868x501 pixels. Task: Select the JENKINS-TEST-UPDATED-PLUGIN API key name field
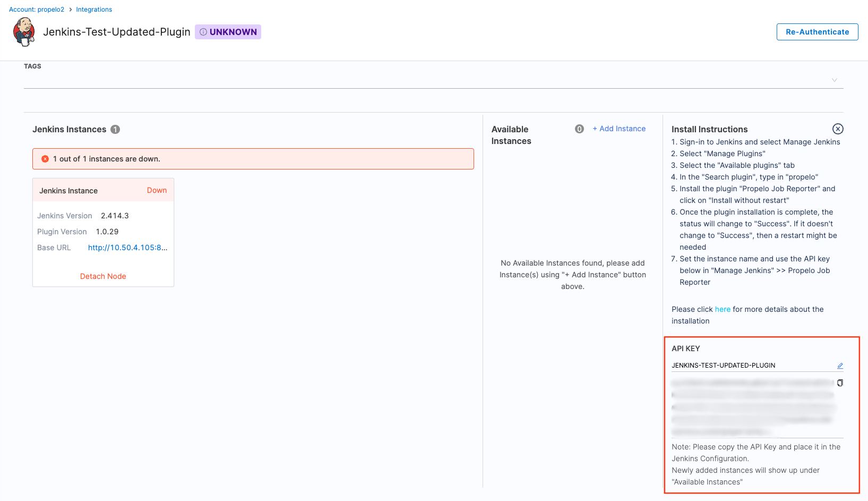749,366
